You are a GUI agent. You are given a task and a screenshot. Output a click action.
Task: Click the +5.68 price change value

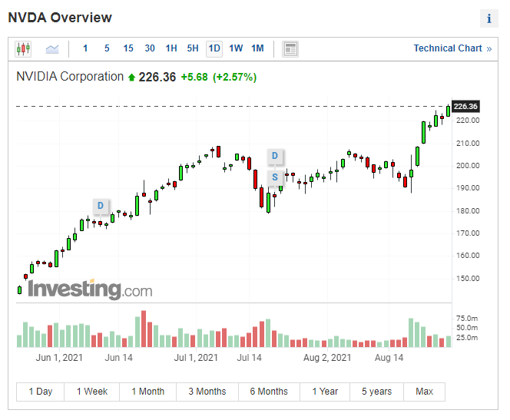coord(194,77)
